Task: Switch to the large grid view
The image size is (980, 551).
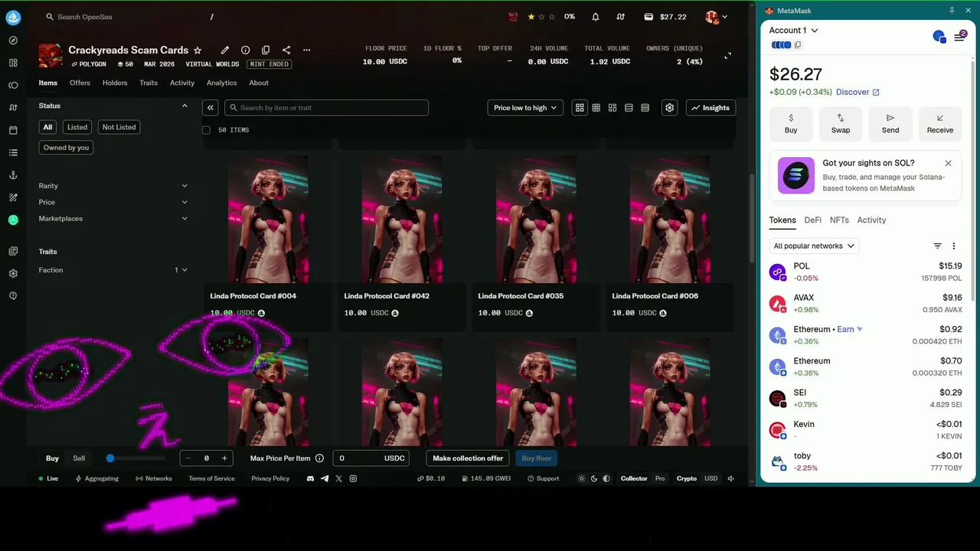Action: 580,108
